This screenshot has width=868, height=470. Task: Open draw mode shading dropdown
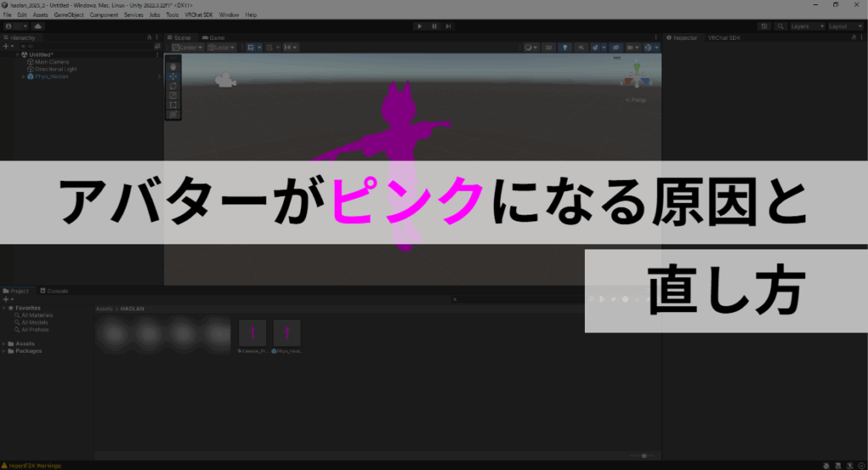click(x=531, y=48)
